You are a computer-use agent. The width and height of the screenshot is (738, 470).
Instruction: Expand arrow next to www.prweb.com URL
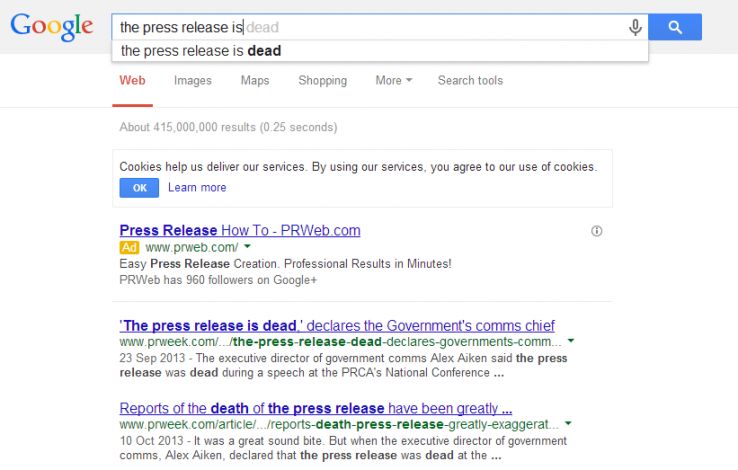[x=247, y=247]
